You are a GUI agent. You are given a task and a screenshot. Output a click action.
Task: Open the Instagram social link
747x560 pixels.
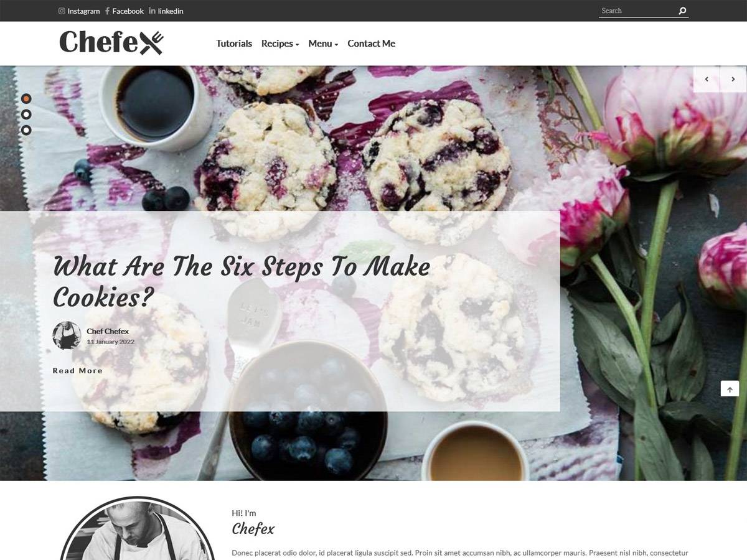coord(79,11)
